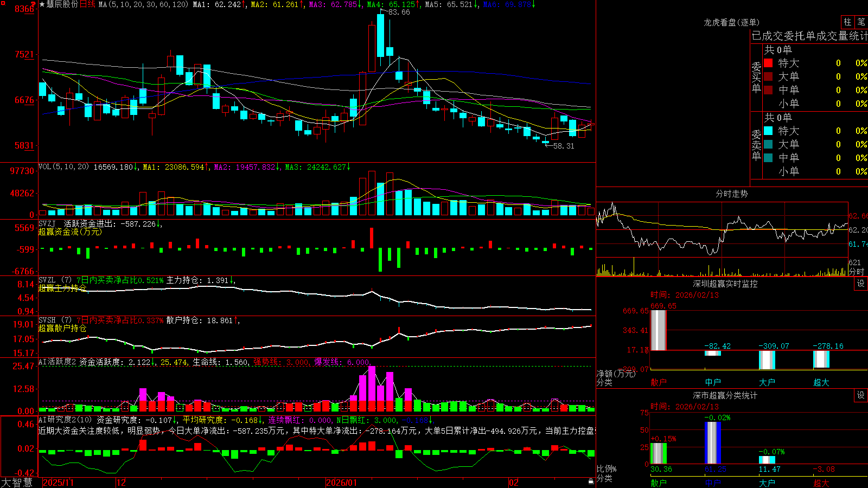Click teal 中单 swatch under 委卖单
The image size is (868, 488).
click(768, 158)
